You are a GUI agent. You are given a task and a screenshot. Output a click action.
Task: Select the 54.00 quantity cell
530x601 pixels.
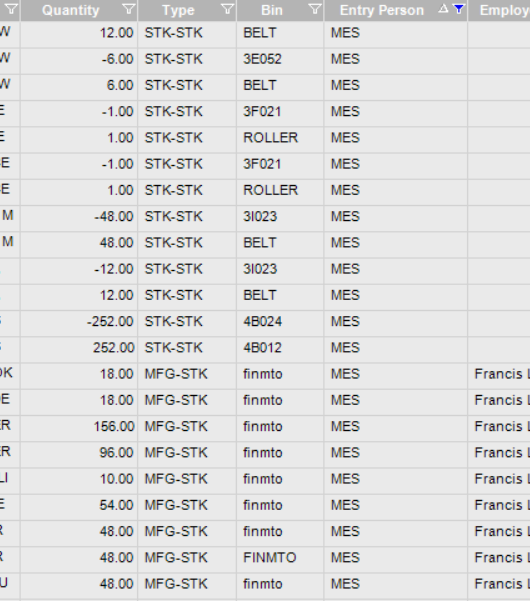click(79, 505)
